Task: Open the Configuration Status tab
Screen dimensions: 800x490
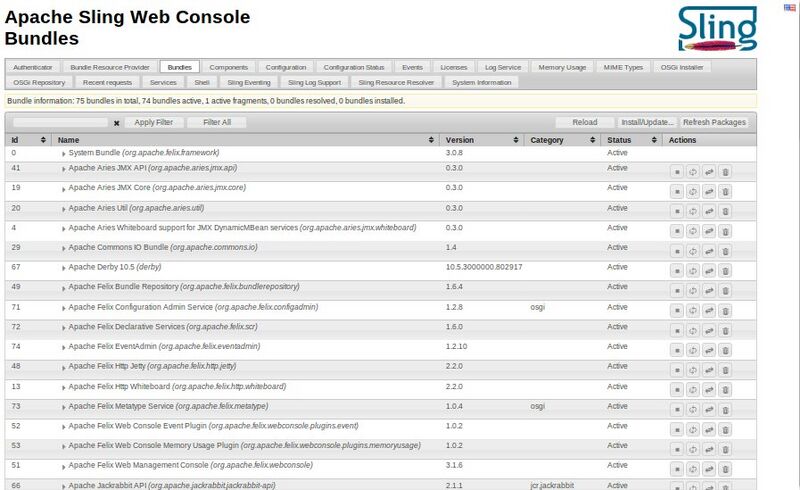Action: (353, 67)
